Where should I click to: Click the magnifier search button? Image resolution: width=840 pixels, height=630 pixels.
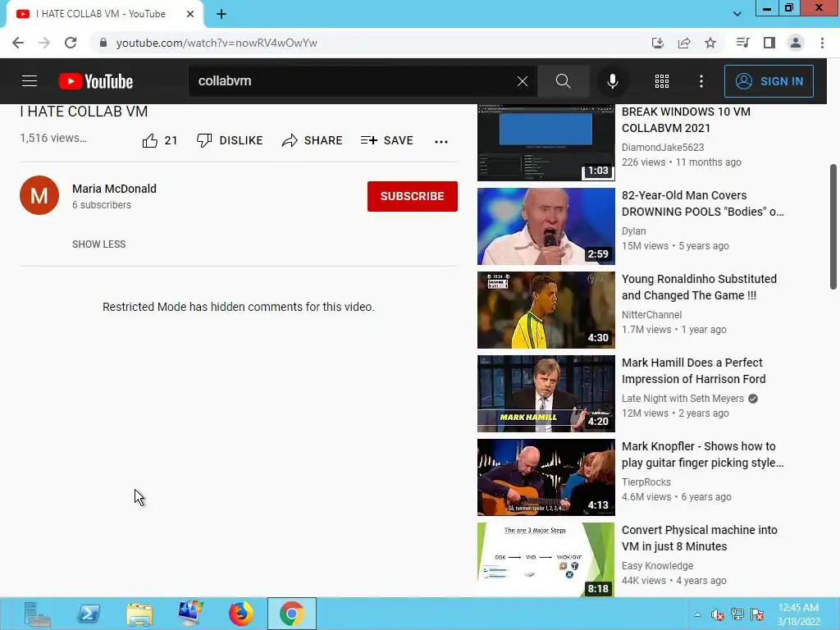[563, 81]
